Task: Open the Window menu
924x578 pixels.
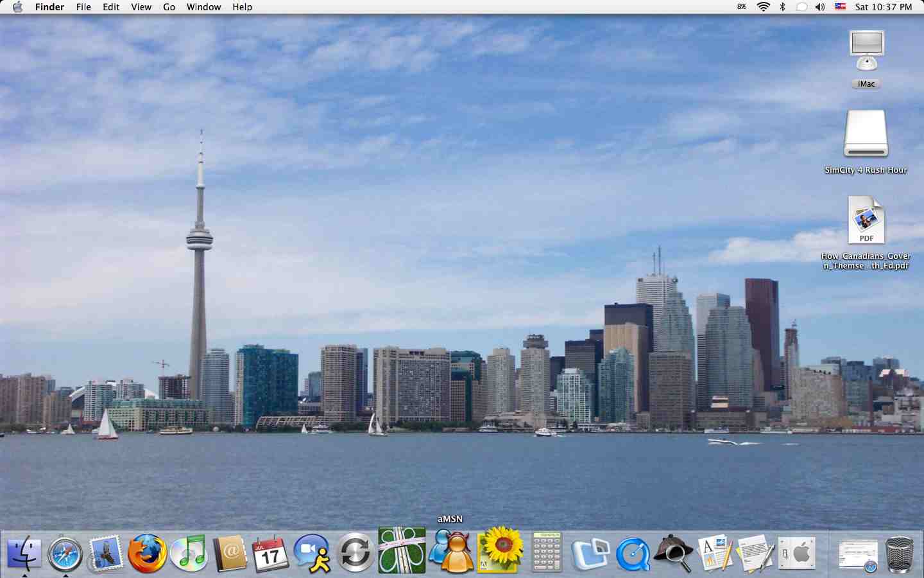Action: pyautogui.click(x=204, y=7)
